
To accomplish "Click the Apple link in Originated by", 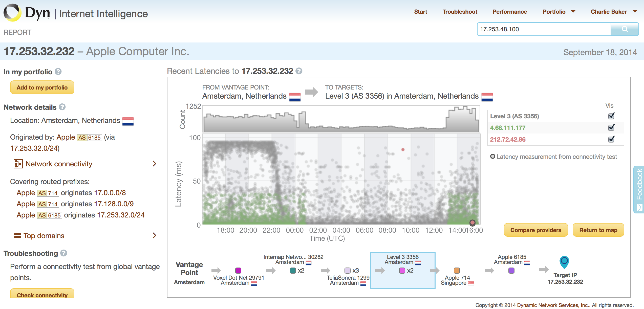I will click(66, 137).
